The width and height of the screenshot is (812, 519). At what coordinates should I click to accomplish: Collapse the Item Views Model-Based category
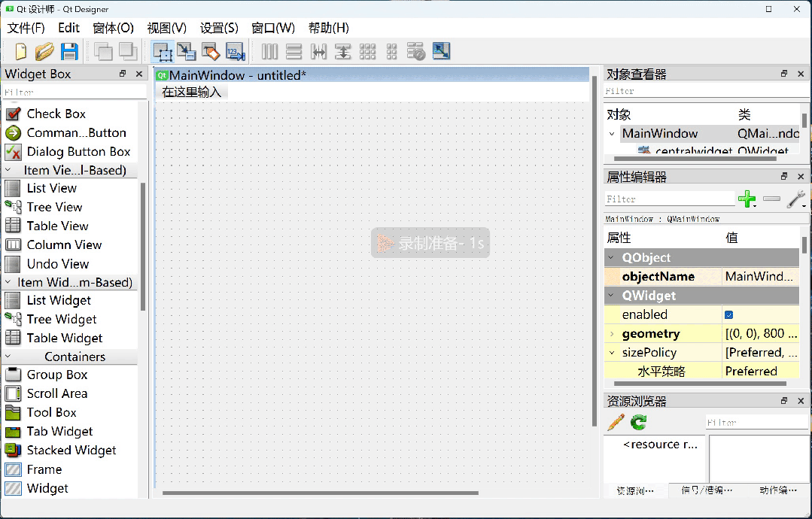[x=8, y=170]
